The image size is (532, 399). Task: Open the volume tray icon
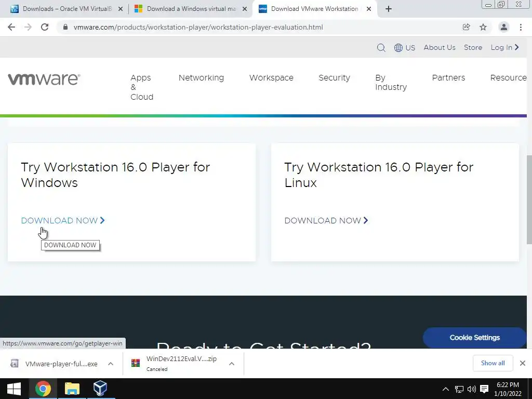point(472,389)
